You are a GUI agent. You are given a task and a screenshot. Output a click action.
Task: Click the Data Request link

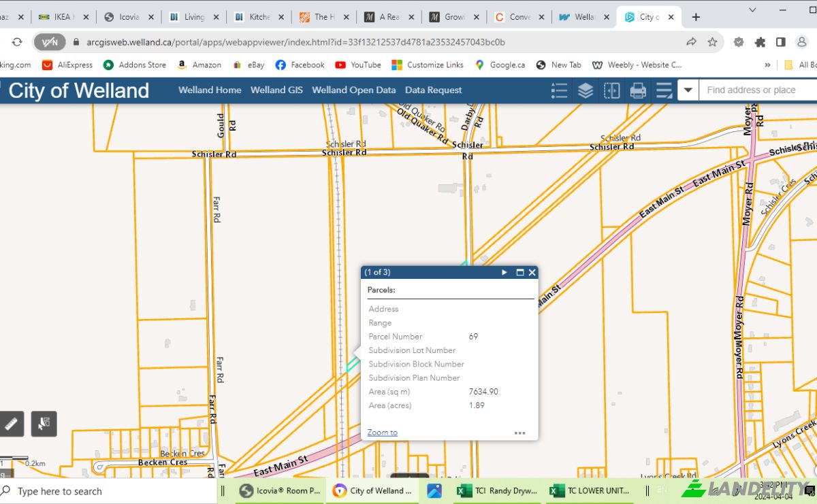(x=433, y=90)
